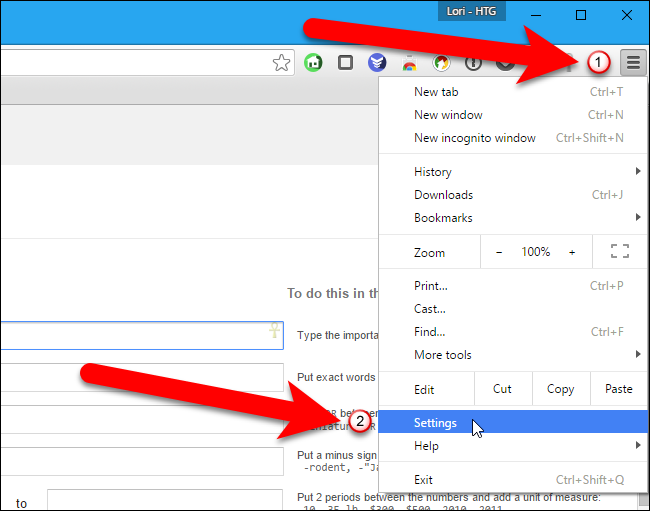The height and width of the screenshot is (511, 650).
Task: Click the 'To do this in th' heading
Action: 333,293
